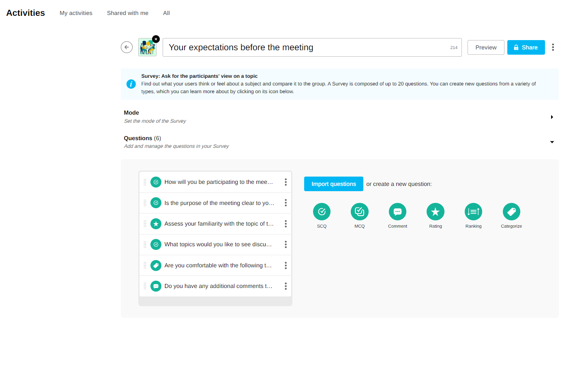Click the Import questions button
588x371 pixels.
(x=333, y=184)
